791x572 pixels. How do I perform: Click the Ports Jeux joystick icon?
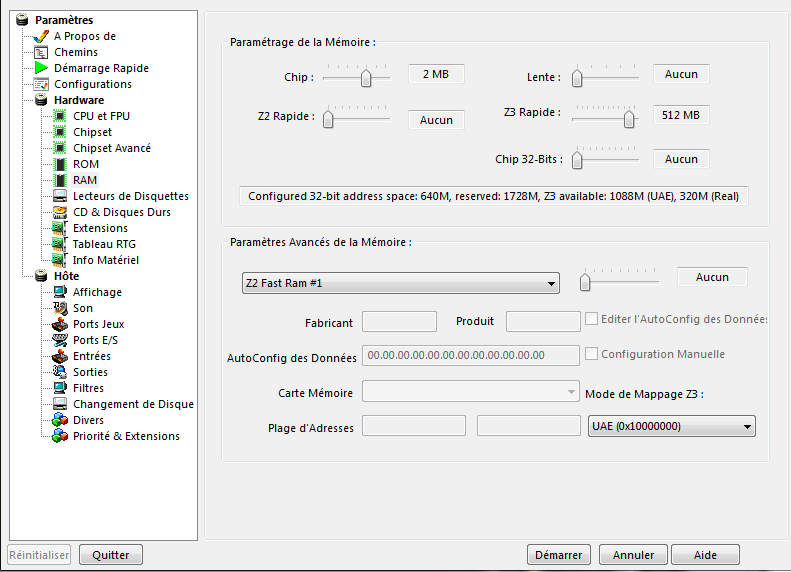tap(60, 324)
